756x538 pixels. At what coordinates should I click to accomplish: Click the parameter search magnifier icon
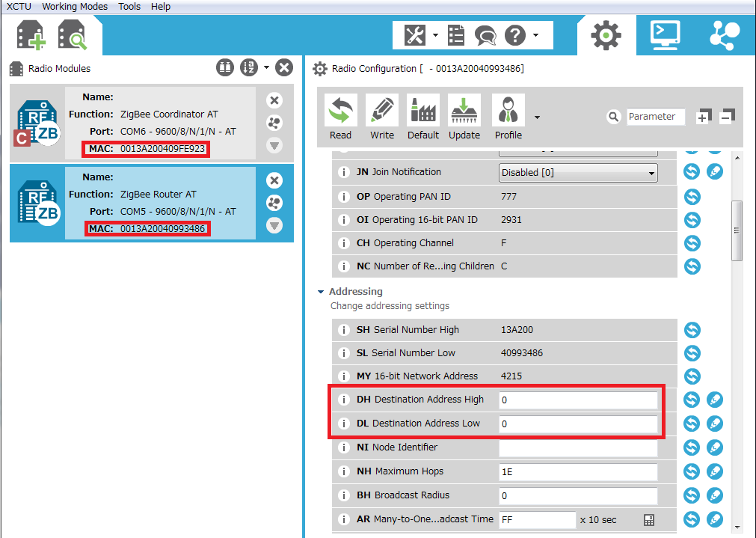coord(613,116)
